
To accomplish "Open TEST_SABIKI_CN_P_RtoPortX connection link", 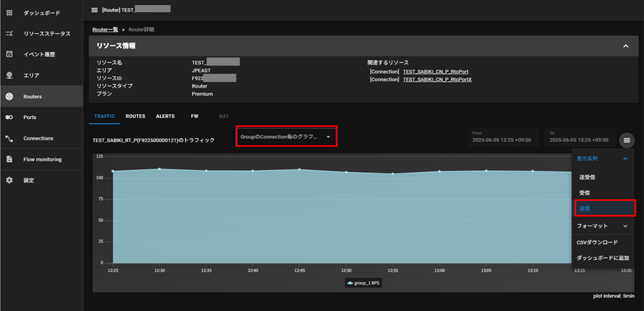I will [437, 80].
